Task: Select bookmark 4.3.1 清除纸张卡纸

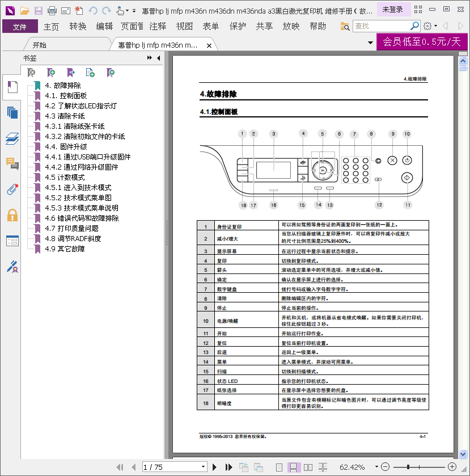Action: (x=75, y=127)
